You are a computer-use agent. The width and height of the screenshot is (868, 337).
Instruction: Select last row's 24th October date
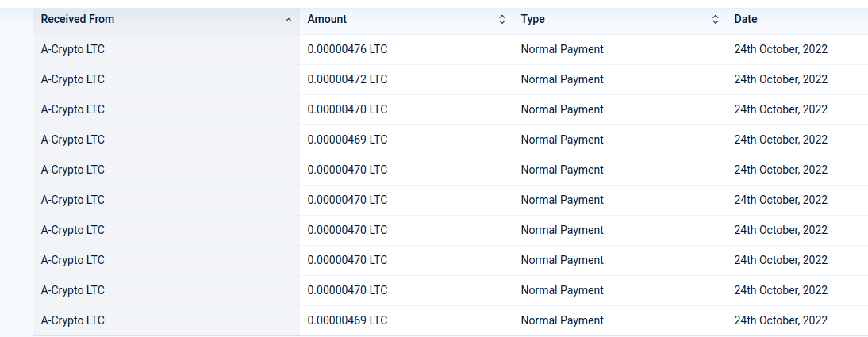[x=781, y=320]
